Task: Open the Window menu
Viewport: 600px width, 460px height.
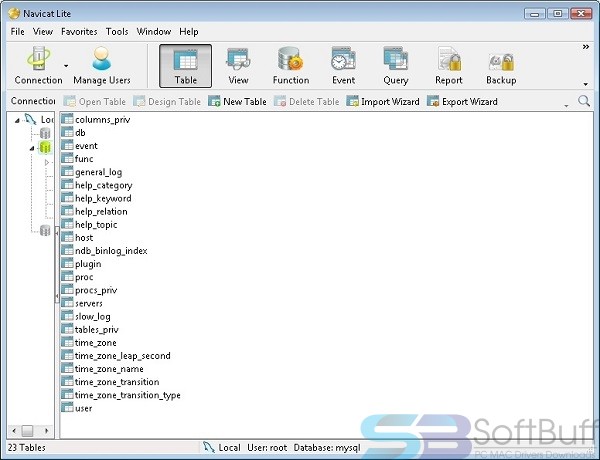Action: point(154,31)
